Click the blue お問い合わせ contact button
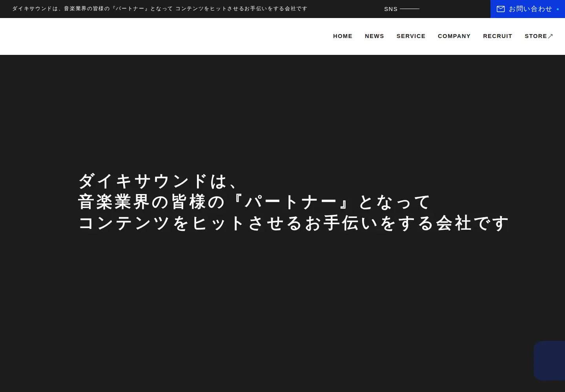The width and height of the screenshot is (565, 392). [x=528, y=9]
